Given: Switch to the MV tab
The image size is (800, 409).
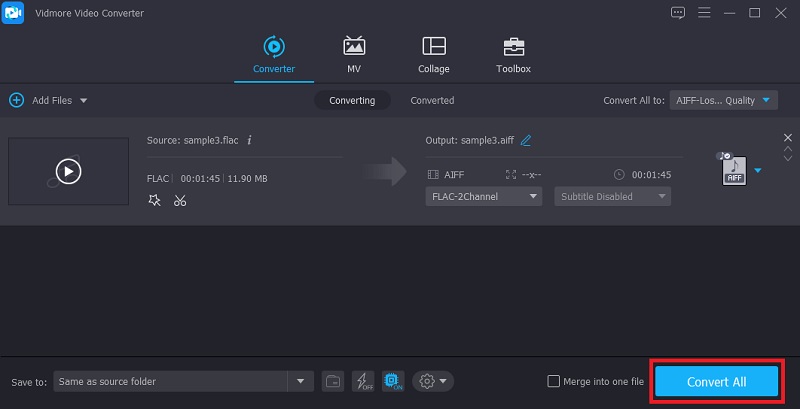Looking at the screenshot, I should tap(354, 55).
